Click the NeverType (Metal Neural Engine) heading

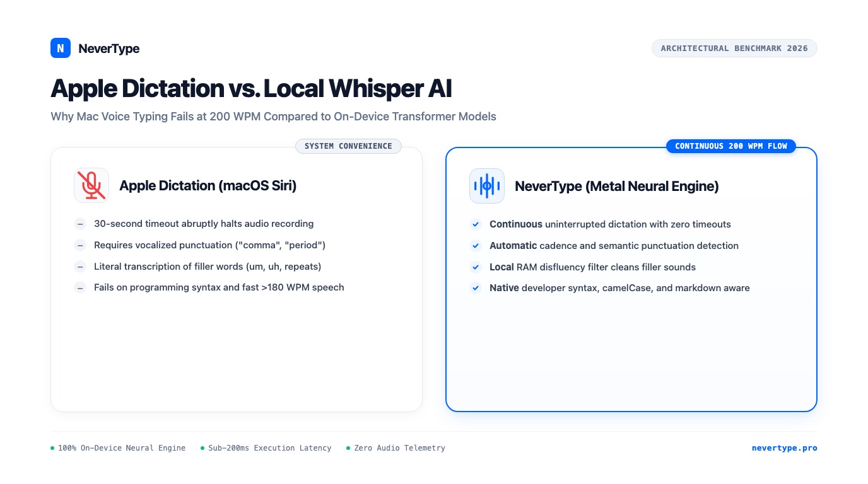[617, 187]
